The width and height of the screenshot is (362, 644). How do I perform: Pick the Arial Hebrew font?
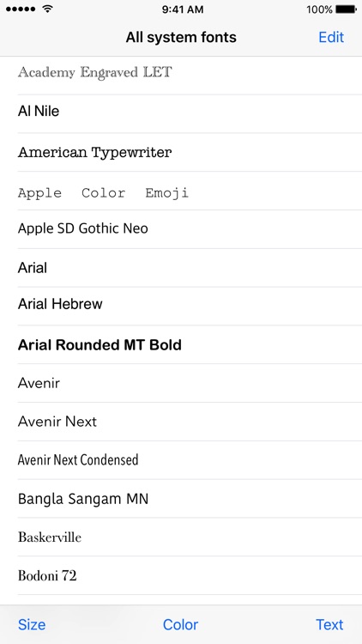click(x=181, y=306)
